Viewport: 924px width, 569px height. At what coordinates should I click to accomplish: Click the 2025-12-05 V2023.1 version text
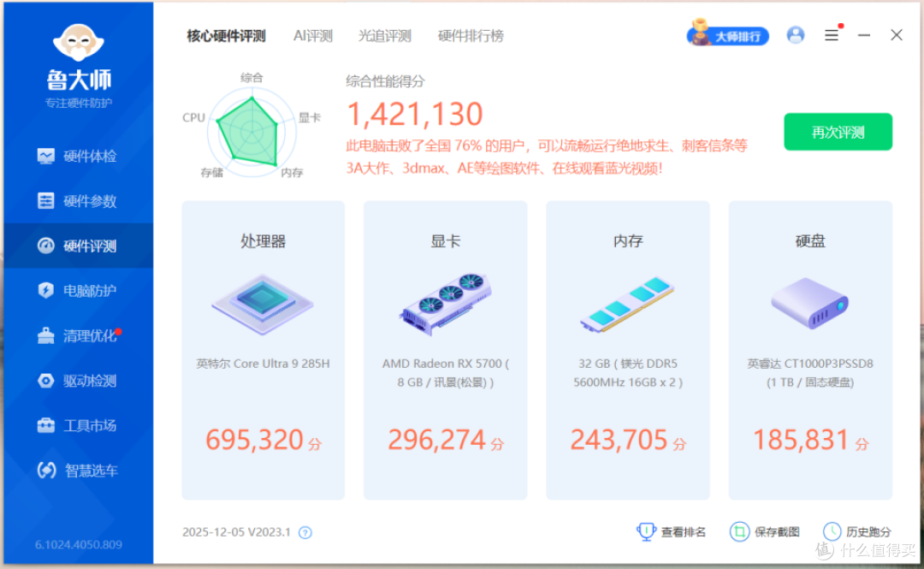pyautogui.click(x=236, y=532)
